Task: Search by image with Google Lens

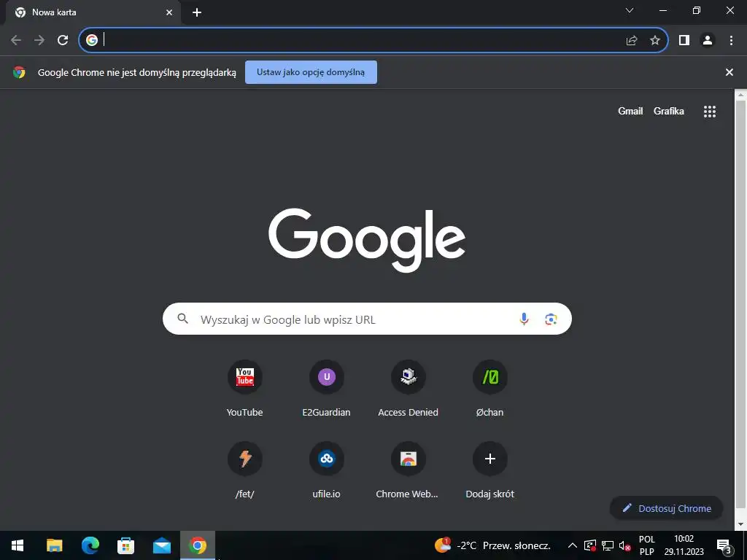Action: (x=551, y=319)
